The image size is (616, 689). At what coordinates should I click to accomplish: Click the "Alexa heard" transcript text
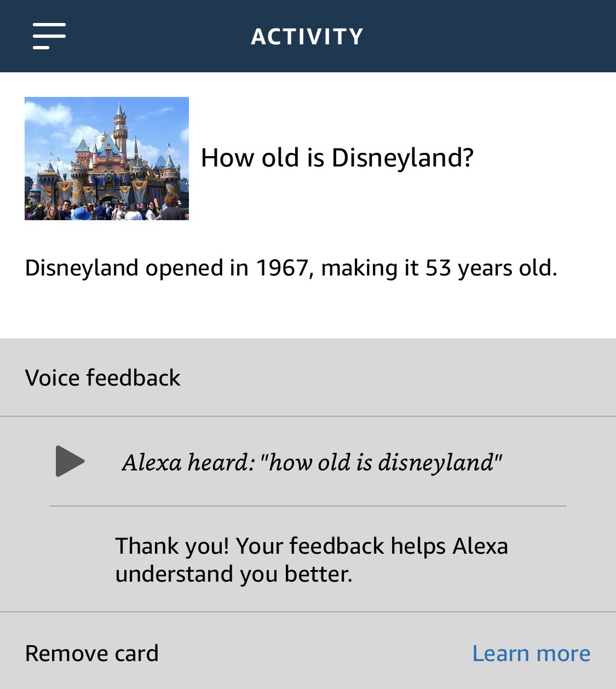pyautogui.click(x=312, y=462)
